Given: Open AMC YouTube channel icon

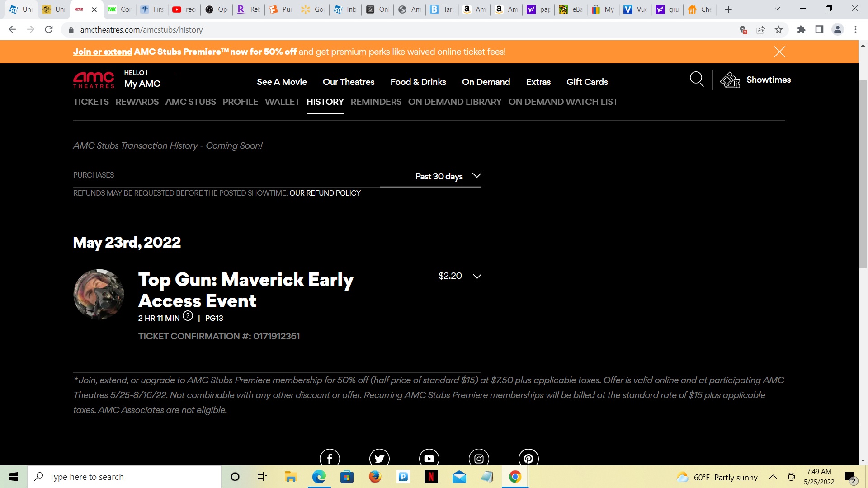Looking at the screenshot, I should [429, 458].
